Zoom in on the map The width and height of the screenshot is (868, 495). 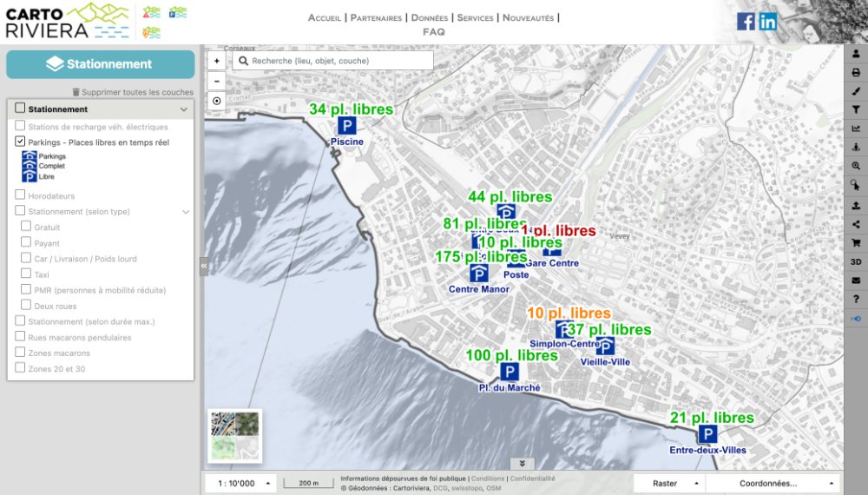point(217,61)
